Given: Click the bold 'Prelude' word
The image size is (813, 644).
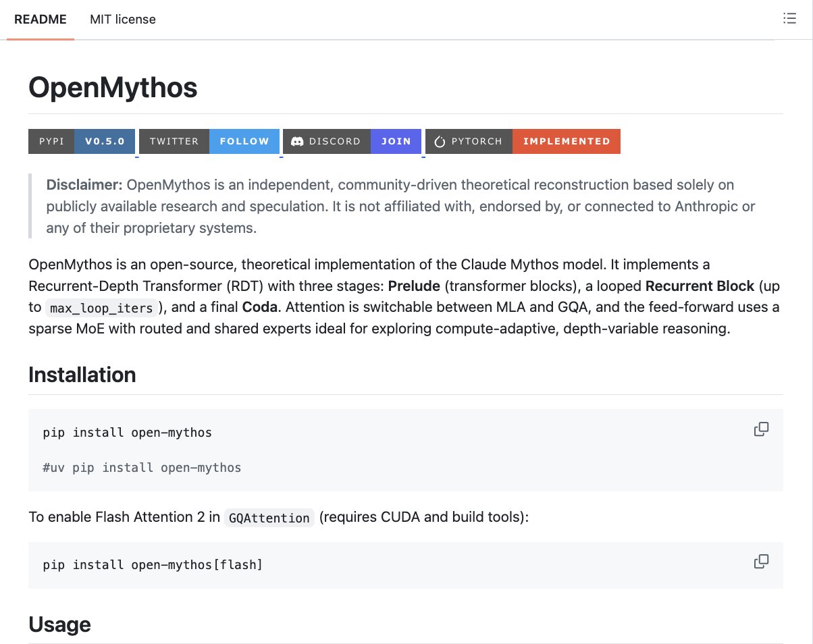Looking at the screenshot, I should pos(414,285).
